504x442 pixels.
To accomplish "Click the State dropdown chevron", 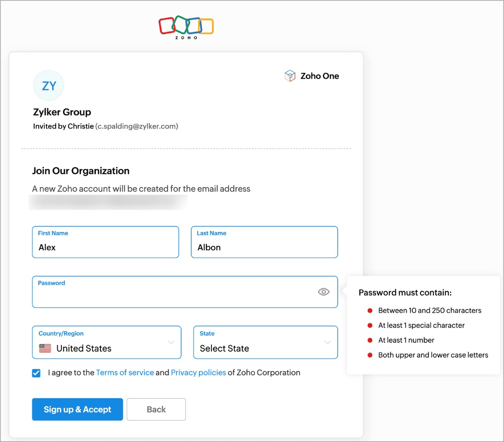I will tap(328, 342).
